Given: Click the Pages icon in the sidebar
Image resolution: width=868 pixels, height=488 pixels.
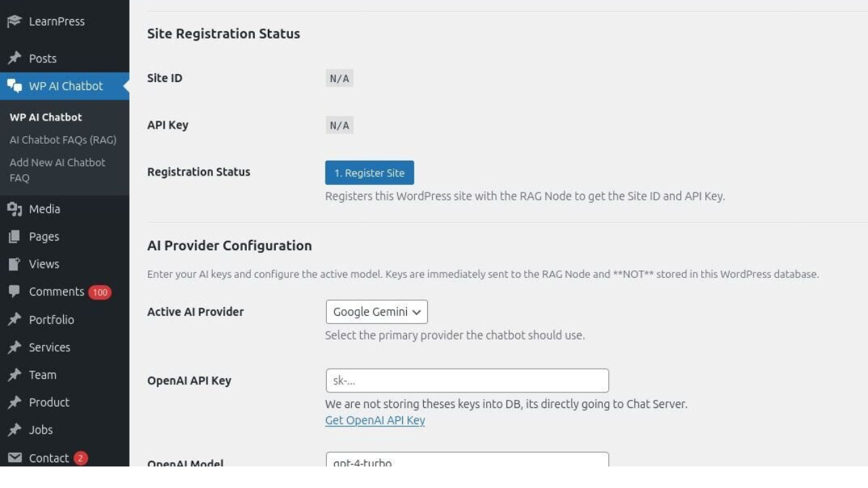Looking at the screenshot, I should coord(14,236).
